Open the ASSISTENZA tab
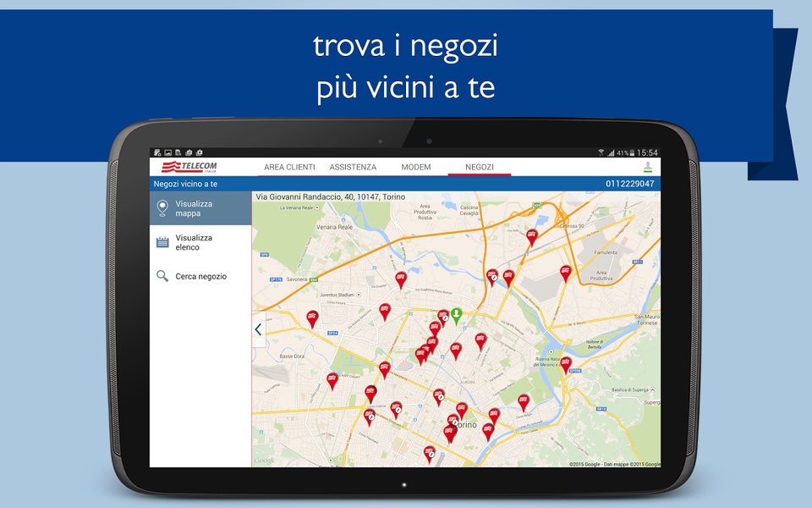The height and width of the screenshot is (508, 812). point(353,167)
